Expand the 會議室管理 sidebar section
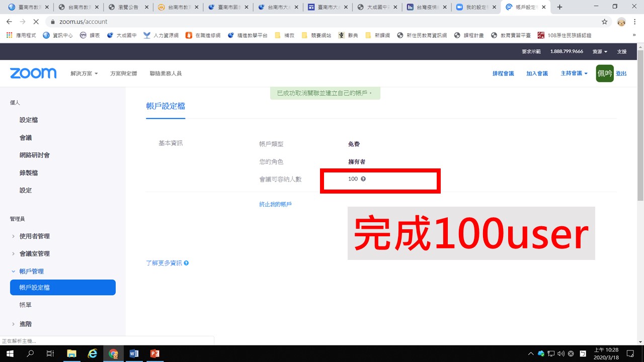Image resolution: width=644 pixels, height=362 pixels. coord(34,254)
